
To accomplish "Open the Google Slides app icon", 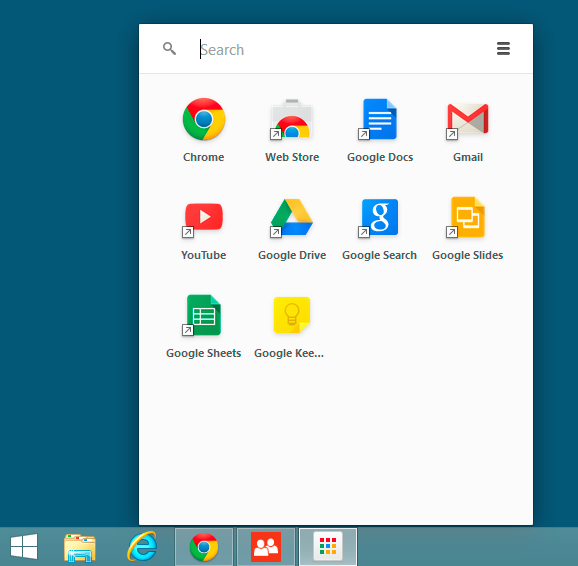I will pyautogui.click(x=467, y=218).
